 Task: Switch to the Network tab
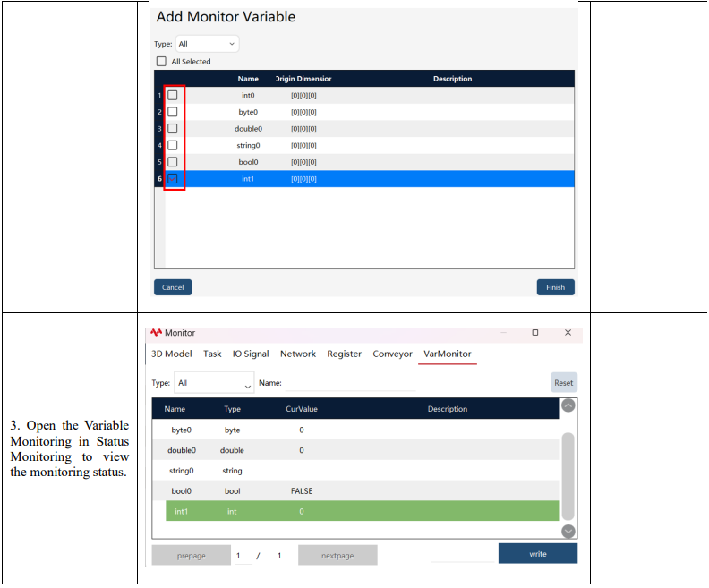point(298,354)
